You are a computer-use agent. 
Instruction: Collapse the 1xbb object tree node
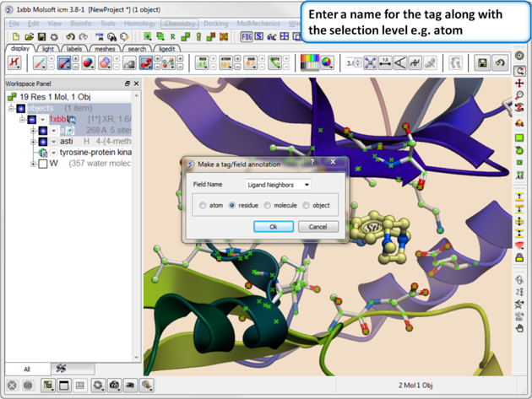pyautogui.click(x=22, y=120)
